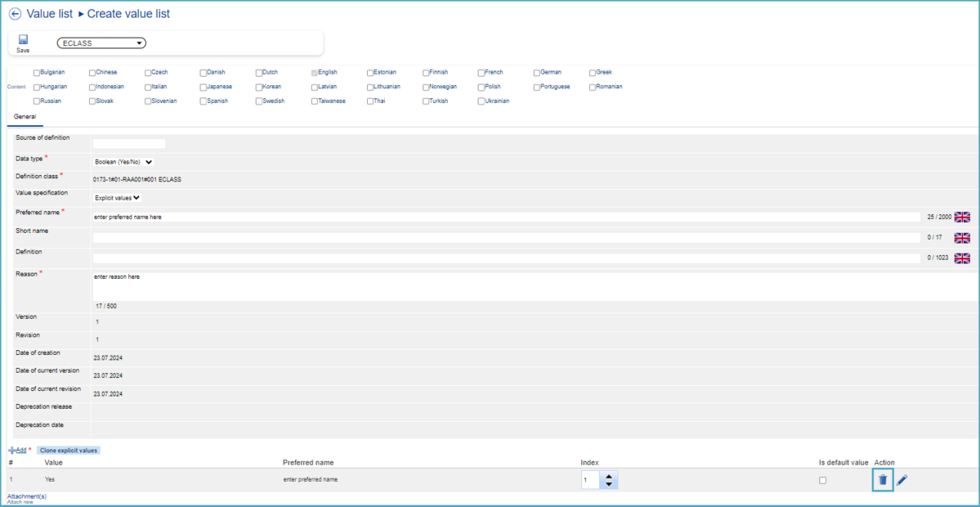Click the UK flag next to Short name
980x507 pixels.
tap(962, 237)
